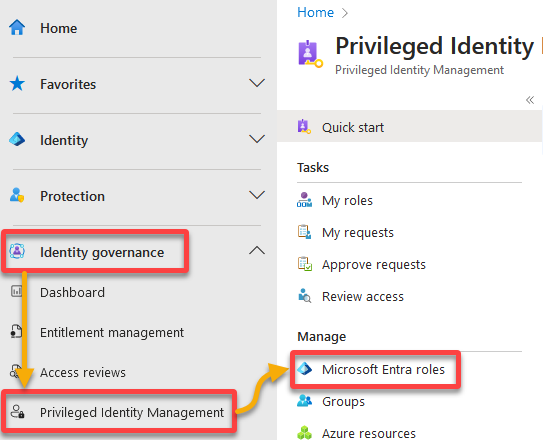
Task: Expand the Favorites section chevron
Action: (x=257, y=83)
